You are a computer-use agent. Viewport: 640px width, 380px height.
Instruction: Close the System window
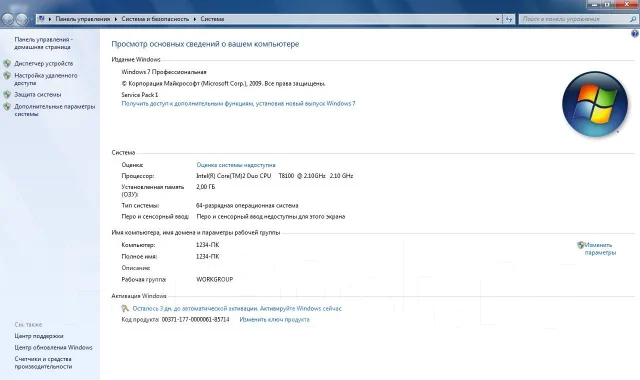pos(627,4)
